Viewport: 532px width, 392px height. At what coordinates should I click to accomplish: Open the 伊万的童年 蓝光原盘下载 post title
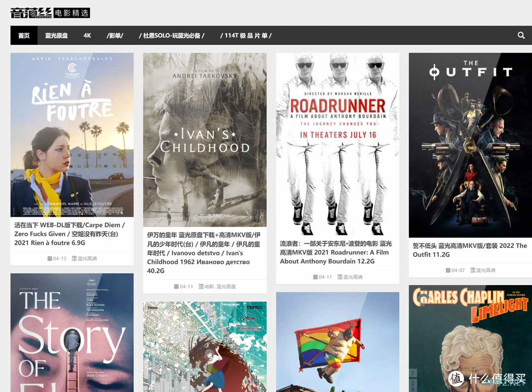203,253
